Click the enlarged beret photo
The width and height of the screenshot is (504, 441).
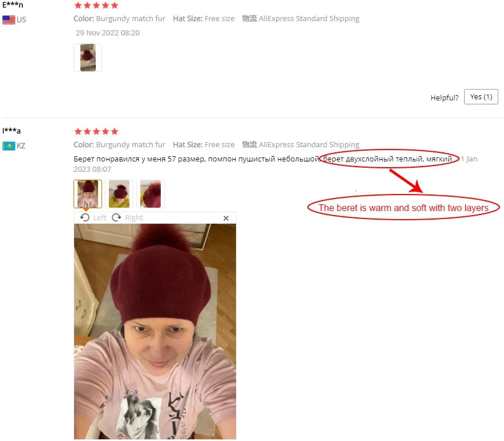pyautogui.click(x=155, y=331)
